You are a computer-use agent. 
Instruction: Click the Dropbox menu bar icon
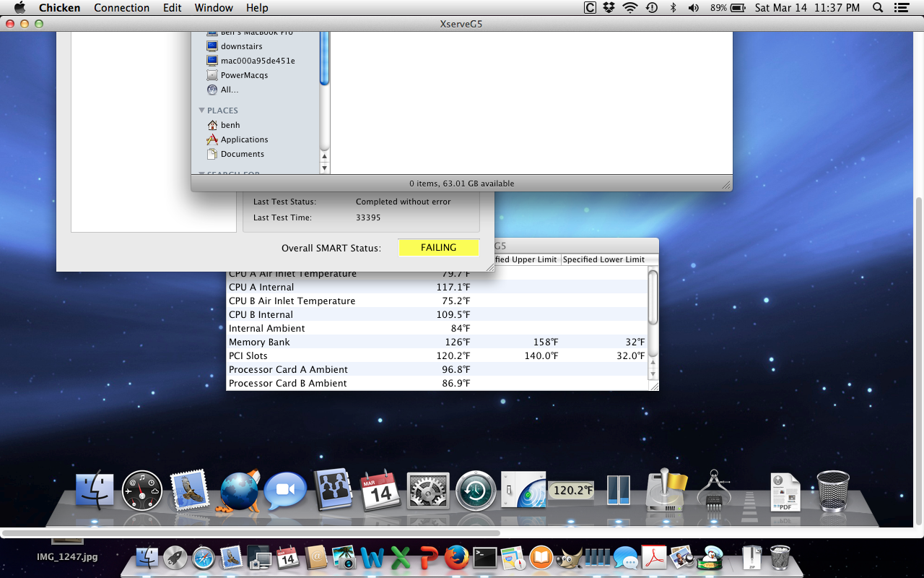(609, 8)
